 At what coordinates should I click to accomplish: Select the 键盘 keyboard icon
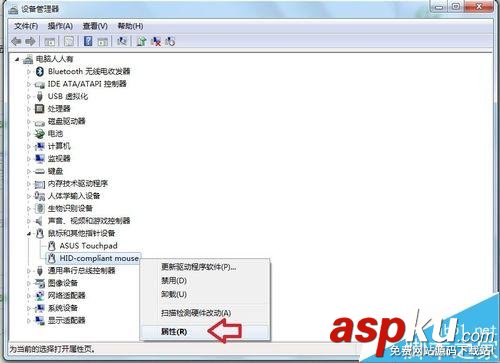[x=40, y=171]
